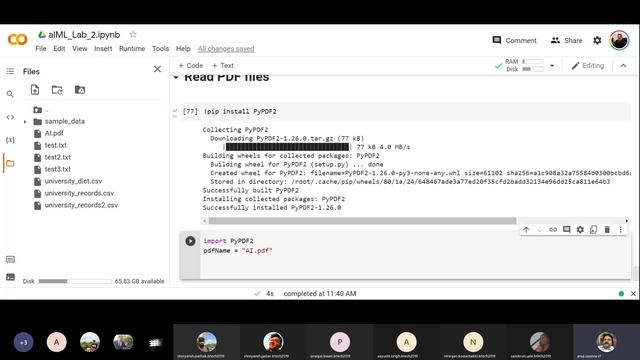Screen dimensions: 640x360
Task: Click the Disk usage bar in Files panel
Action: click(75, 281)
